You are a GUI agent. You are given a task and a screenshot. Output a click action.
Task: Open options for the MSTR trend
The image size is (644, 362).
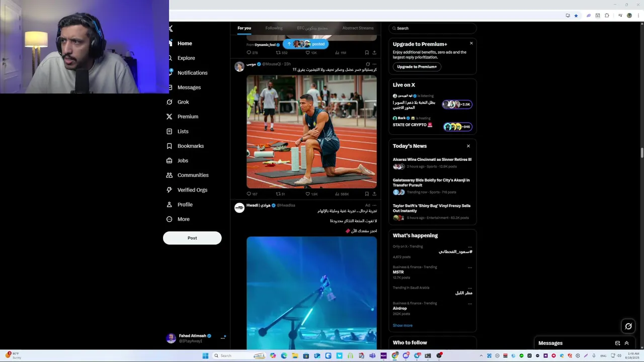(x=470, y=267)
